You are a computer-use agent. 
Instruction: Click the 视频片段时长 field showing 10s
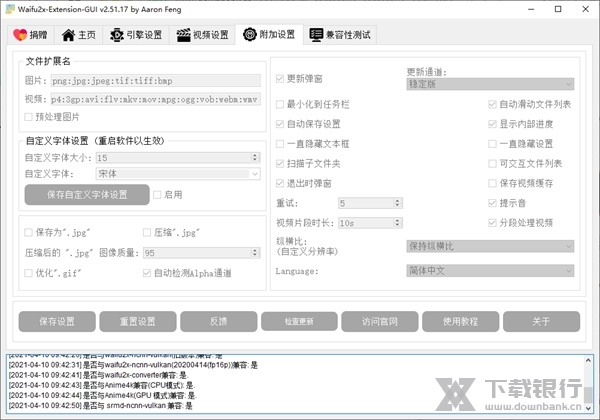(366, 223)
